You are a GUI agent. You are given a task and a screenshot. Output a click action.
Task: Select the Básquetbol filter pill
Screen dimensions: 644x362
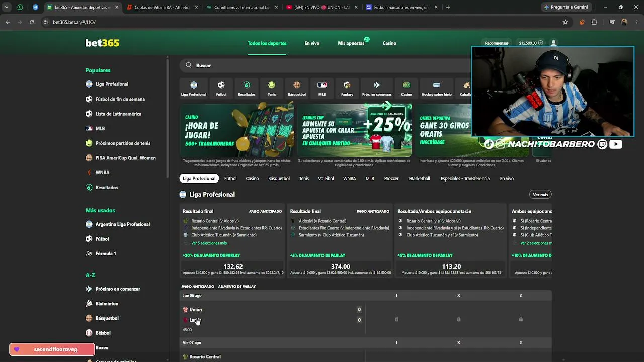pyautogui.click(x=279, y=178)
